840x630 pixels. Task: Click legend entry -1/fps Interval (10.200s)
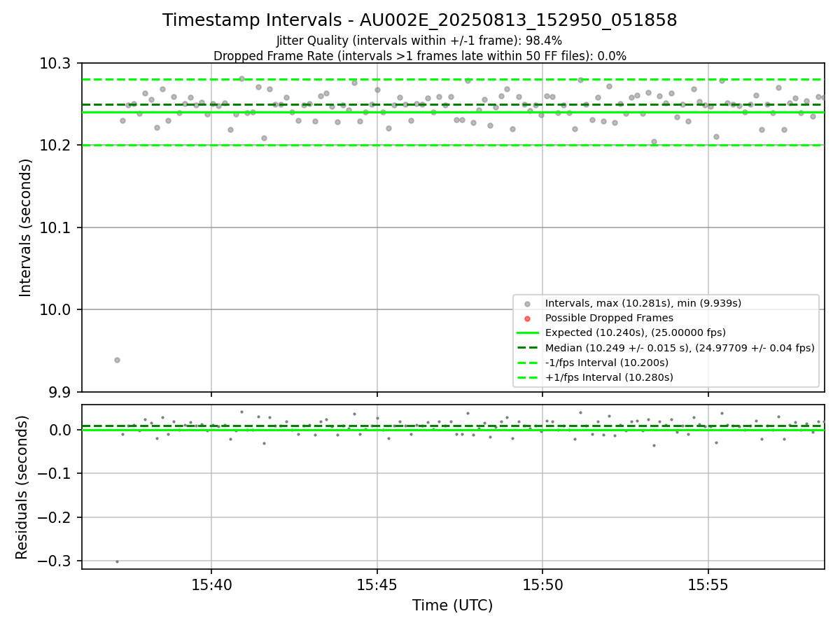pos(607,363)
